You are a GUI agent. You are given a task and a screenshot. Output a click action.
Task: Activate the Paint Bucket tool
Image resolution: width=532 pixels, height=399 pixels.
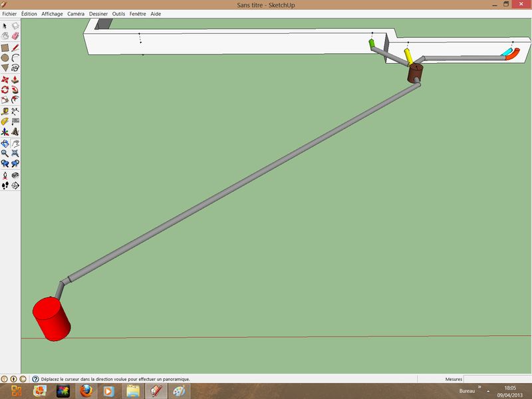click(x=5, y=36)
